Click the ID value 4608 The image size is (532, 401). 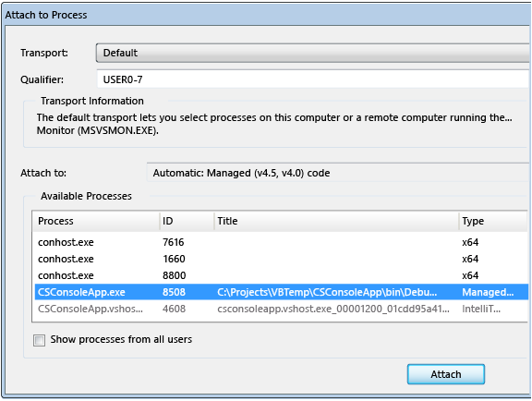coord(174,309)
